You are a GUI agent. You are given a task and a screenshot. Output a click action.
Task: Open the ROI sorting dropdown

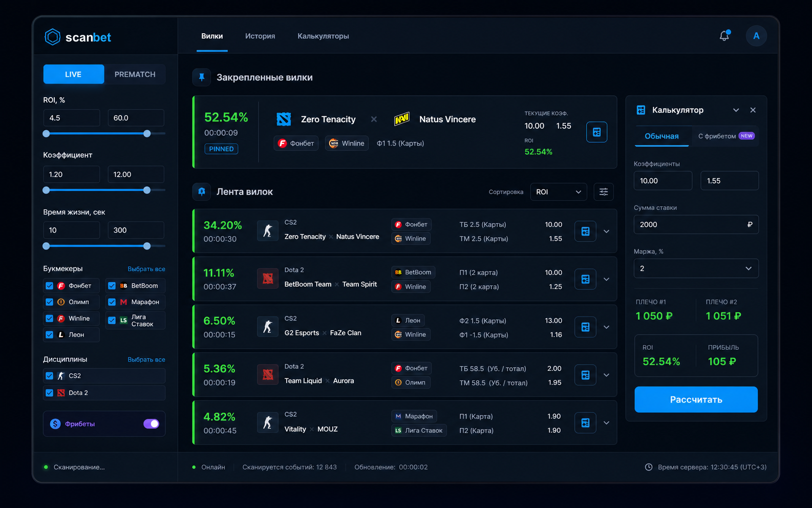(559, 192)
